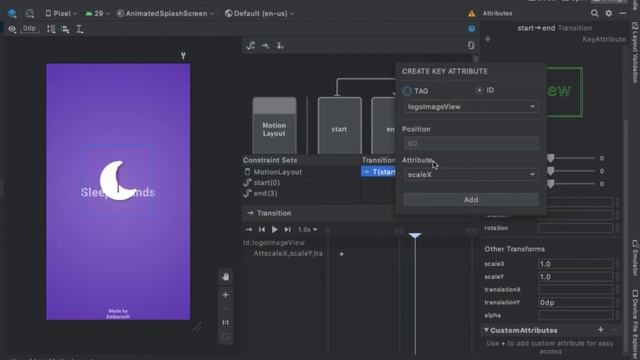Select the moon logo in preview
640x360 pixels.
pyautogui.click(x=117, y=180)
